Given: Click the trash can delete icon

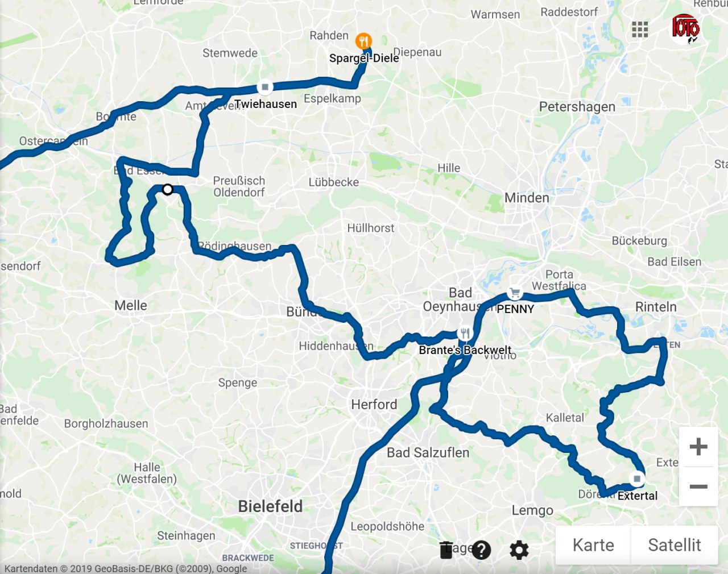Looking at the screenshot, I should click(446, 550).
